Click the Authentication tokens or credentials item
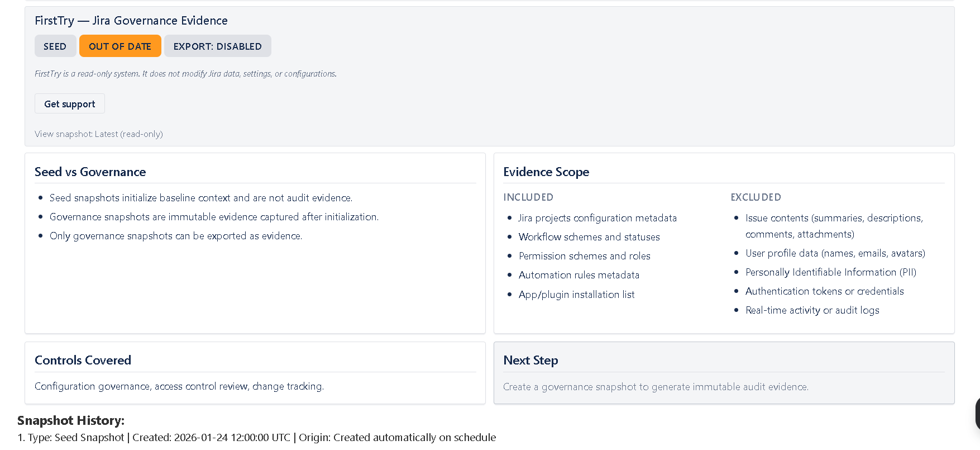 point(825,291)
